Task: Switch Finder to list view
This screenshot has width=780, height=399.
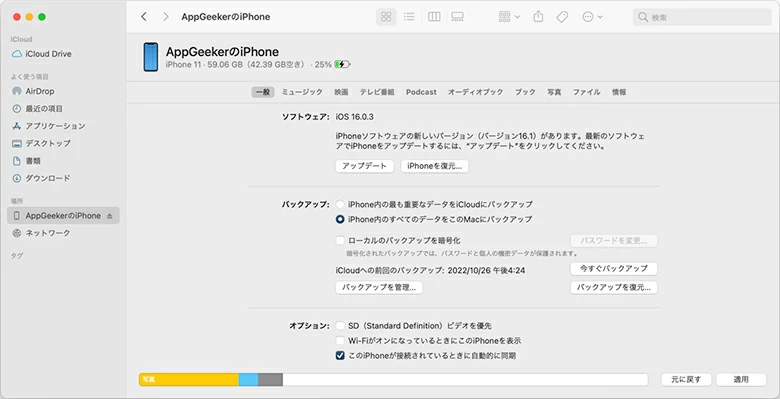Action: point(409,17)
